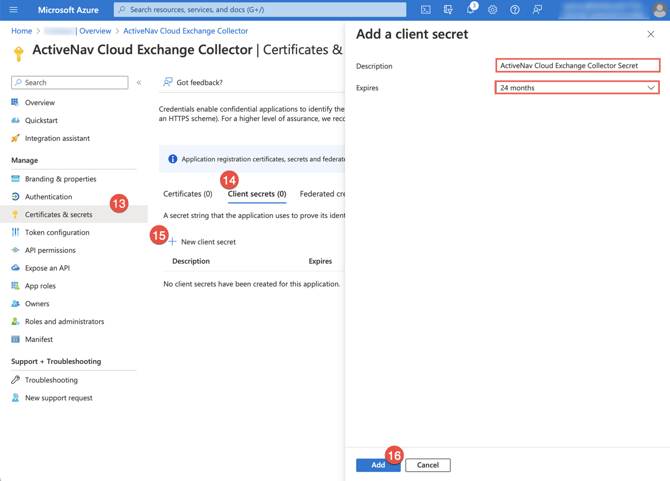Click the New support request icon
Screen dimensions: 670x481
tap(15, 398)
